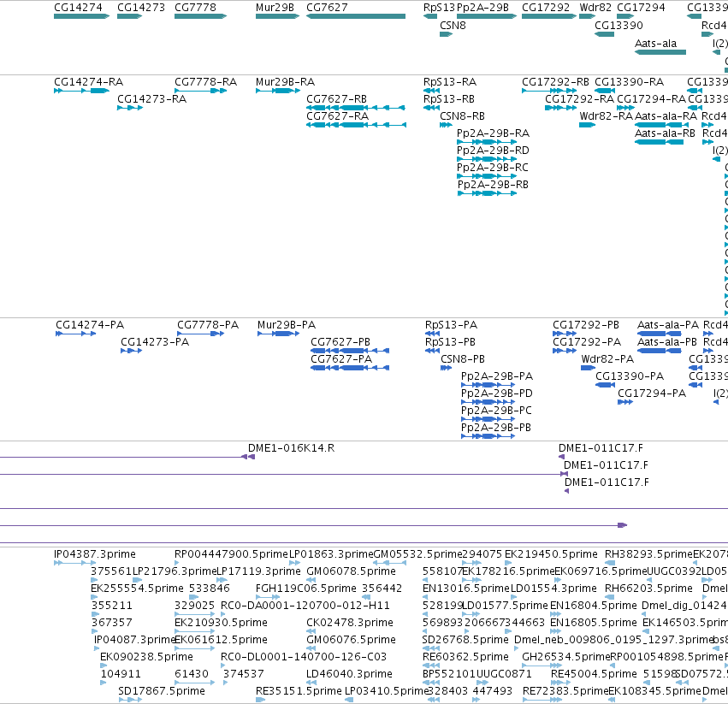Select the RpS13-RB transcript

(x=431, y=108)
